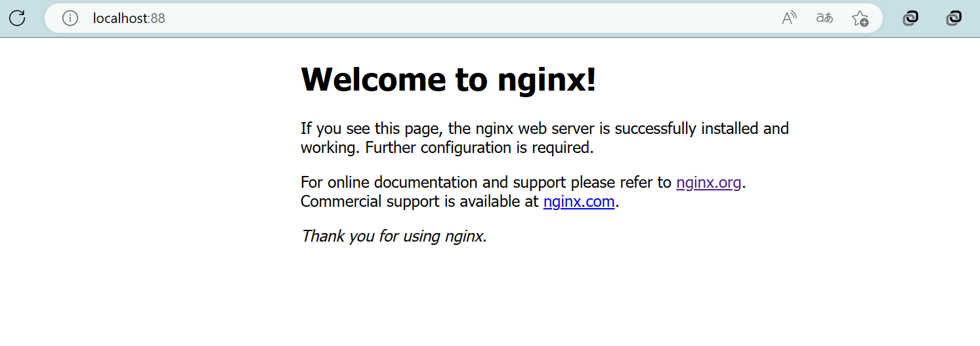Add this page to favorites with the star icon
Image resolution: width=980 pixels, height=346 pixels.
[x=860, y=18]
